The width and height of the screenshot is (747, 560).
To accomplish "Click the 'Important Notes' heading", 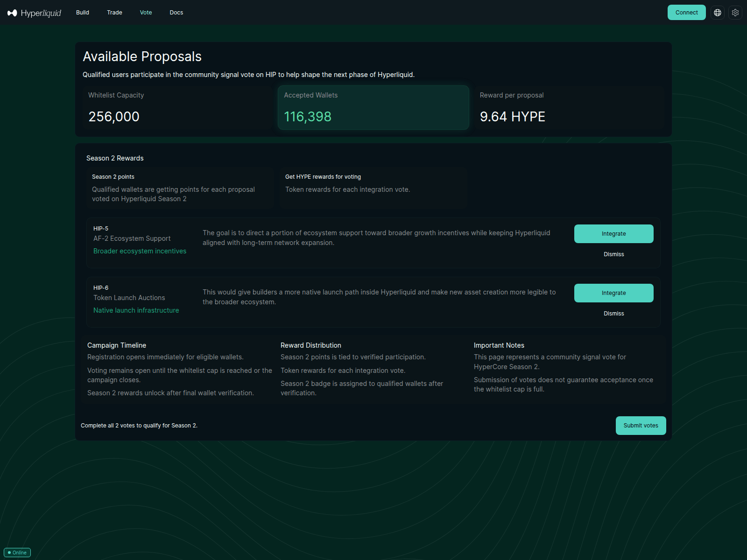I will coord(499,345).
